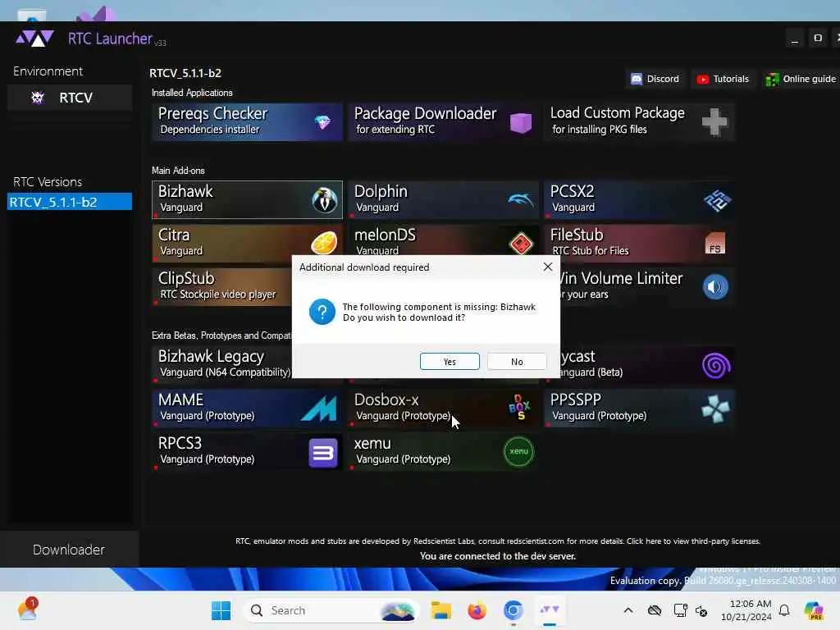
Task: Click the Bizhawk Legacy tile title
Action: click(x=211, y=356)
